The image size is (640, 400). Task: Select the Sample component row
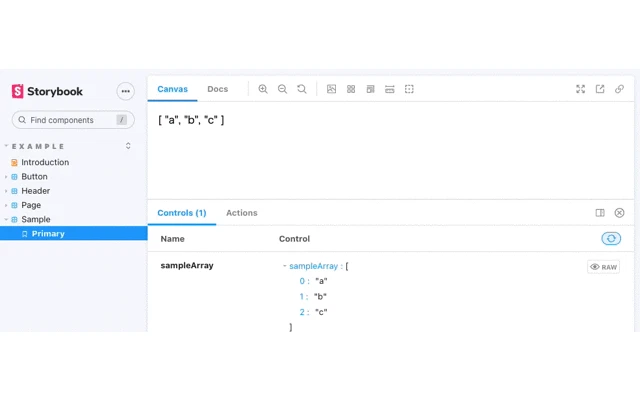36,220
